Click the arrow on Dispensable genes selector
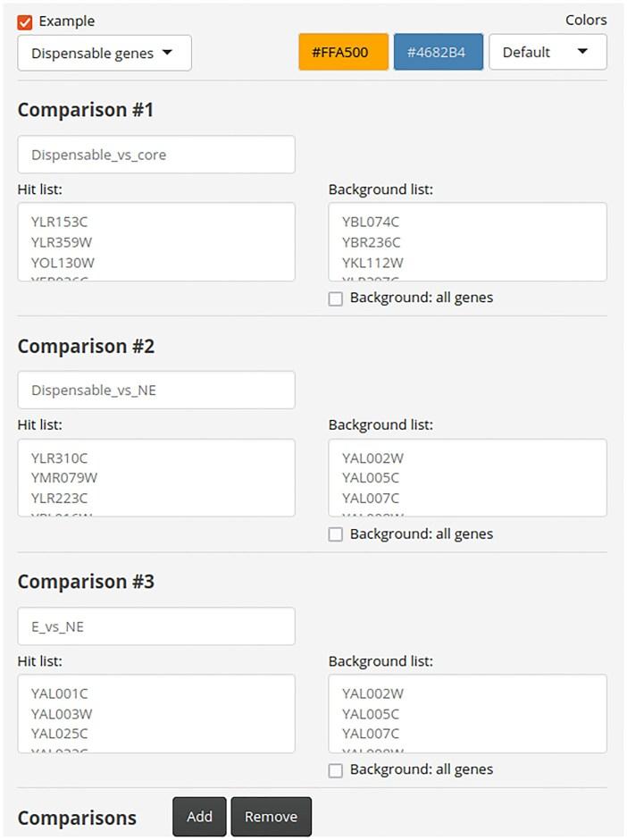Screen dimensions: 627x840 point(167,54)
